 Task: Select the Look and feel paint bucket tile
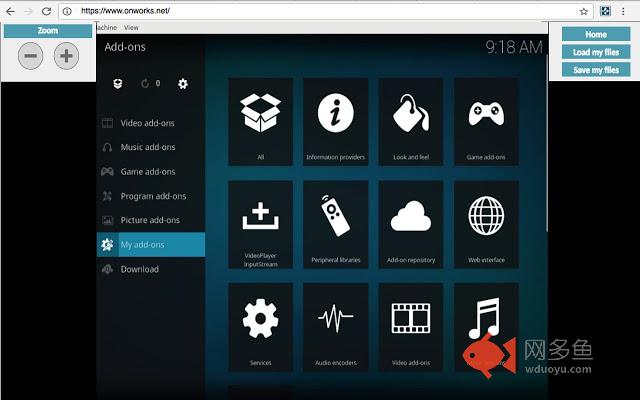pos(411,121)
